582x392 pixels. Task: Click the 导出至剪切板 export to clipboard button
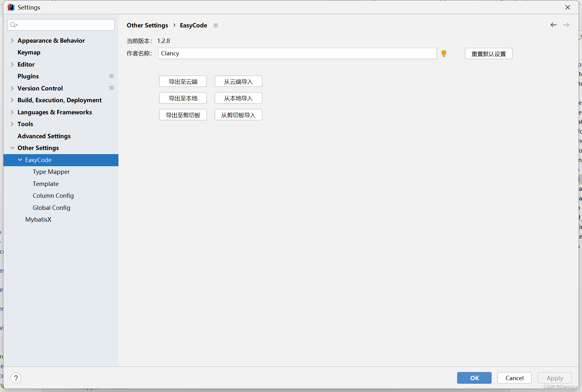(183, 115)
